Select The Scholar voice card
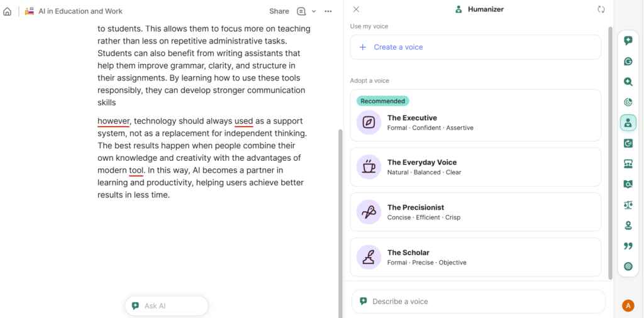This screenshot has height=318, width=644. click(x=475, y=257)
